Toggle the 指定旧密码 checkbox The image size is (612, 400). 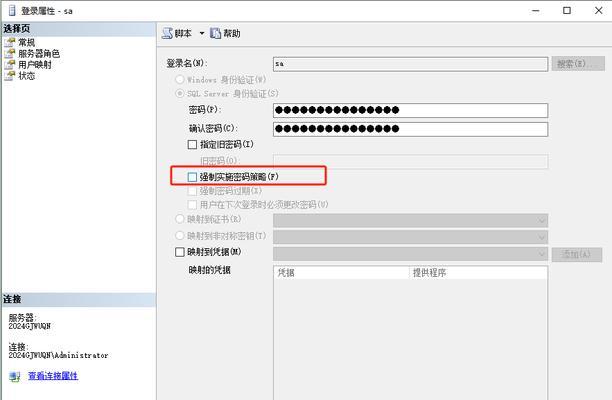tap(192, 145)
